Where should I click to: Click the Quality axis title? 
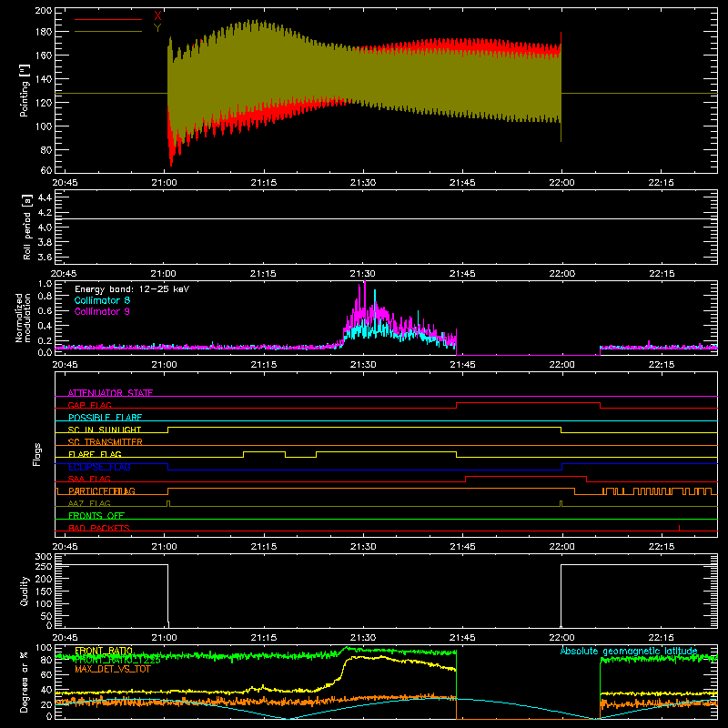(25, 591)
